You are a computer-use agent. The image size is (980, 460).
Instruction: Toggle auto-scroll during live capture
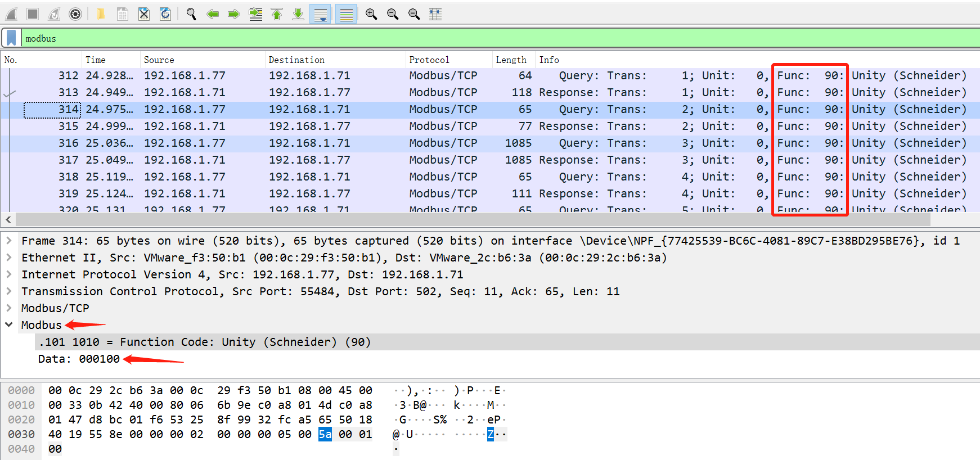pos(320,14)
